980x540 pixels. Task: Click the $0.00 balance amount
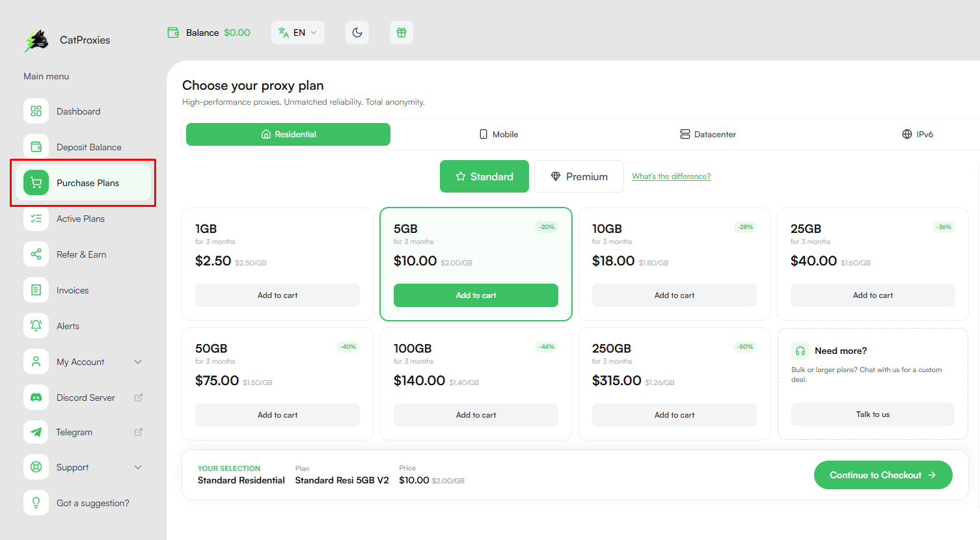point(237,33)
